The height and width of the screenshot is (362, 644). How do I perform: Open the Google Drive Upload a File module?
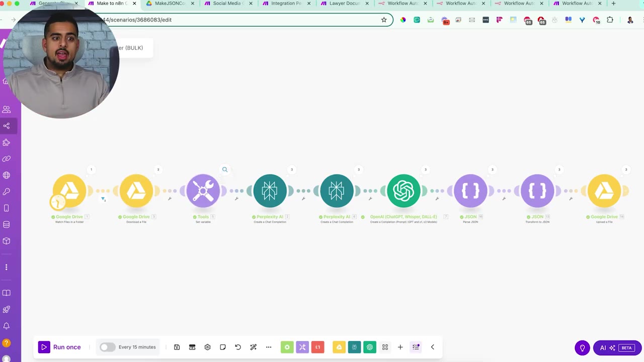[604, 191]
